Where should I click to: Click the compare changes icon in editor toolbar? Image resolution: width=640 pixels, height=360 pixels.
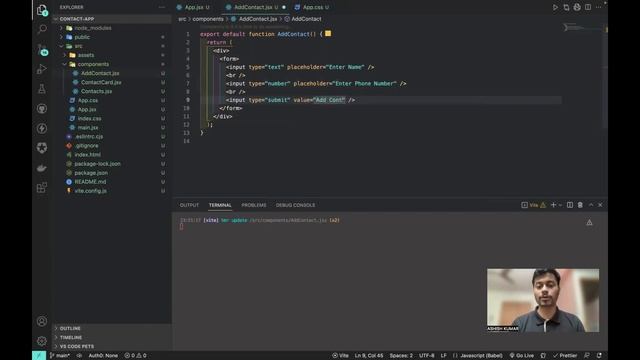pyautogui.click(x=566, y=7)
